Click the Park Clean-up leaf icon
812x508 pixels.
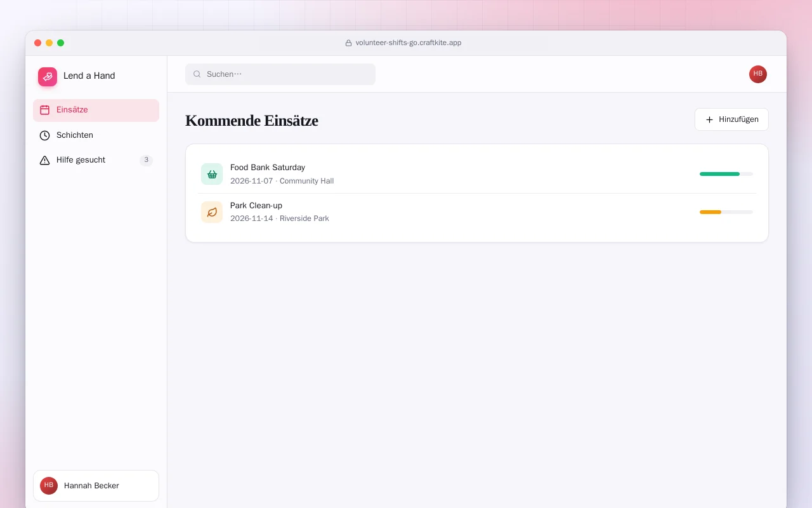coord(212,212)
